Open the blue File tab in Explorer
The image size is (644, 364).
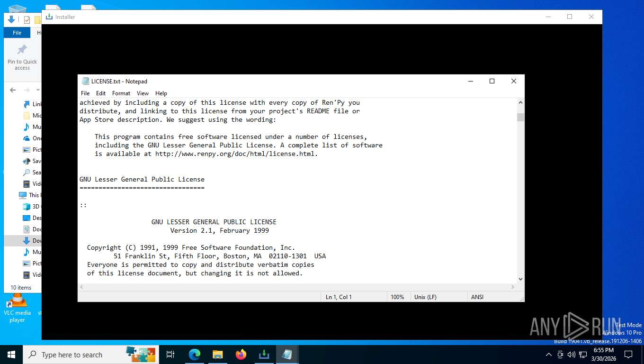click(17, 33)
